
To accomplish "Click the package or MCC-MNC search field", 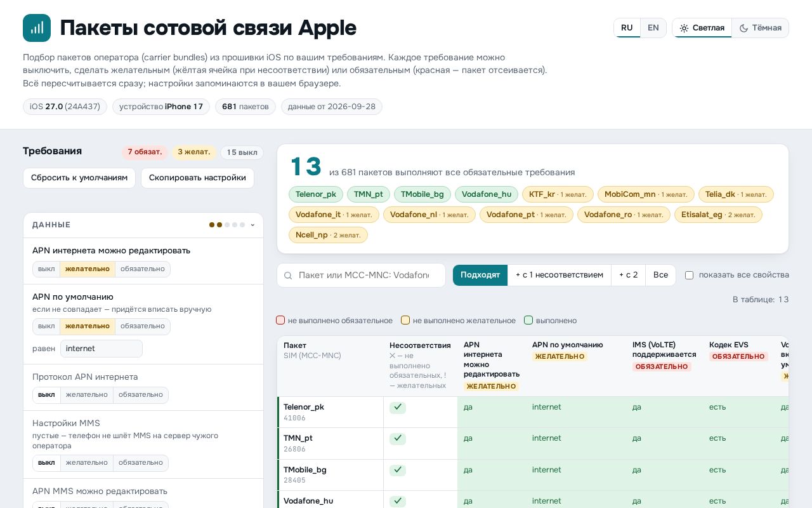I will tap(362, 276).
